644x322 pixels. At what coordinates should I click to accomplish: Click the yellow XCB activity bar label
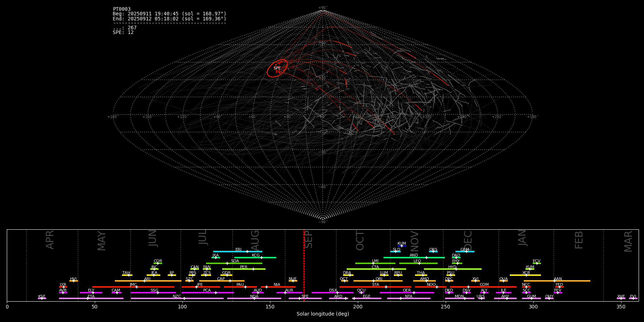click(x=526, y=273)
